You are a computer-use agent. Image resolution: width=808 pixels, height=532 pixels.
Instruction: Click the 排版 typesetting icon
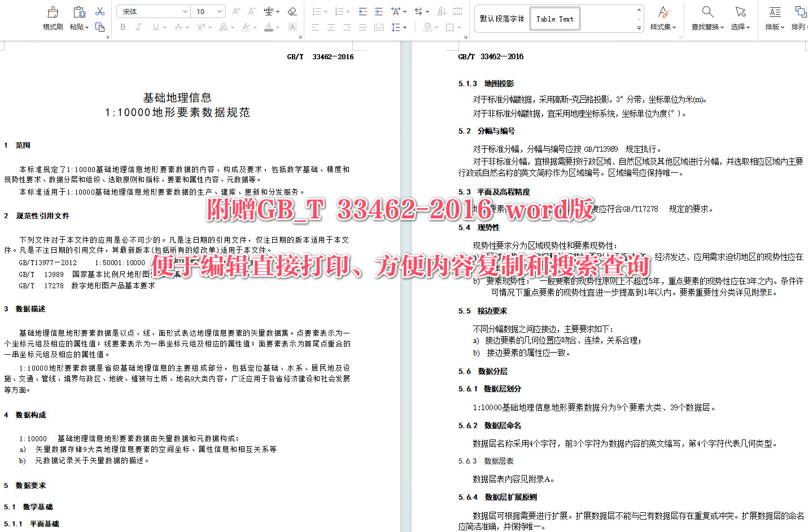point(774,17)
